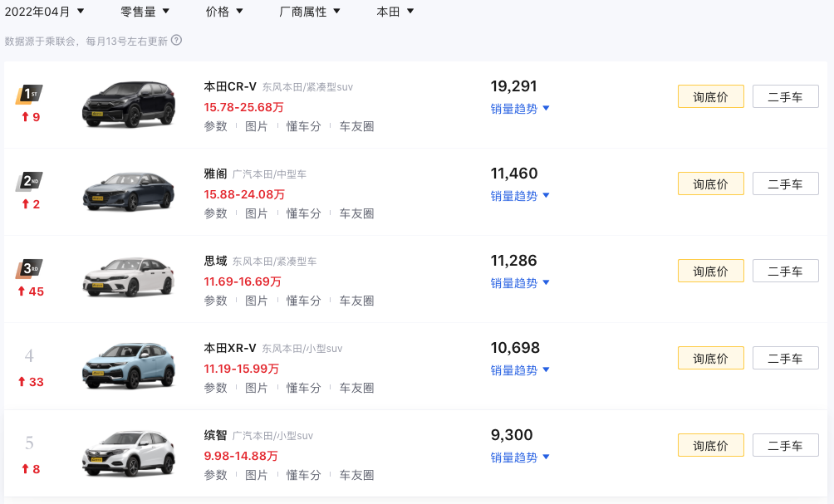
Task: Click 询底价 button for 雅阁
Action: click(710, 183)
